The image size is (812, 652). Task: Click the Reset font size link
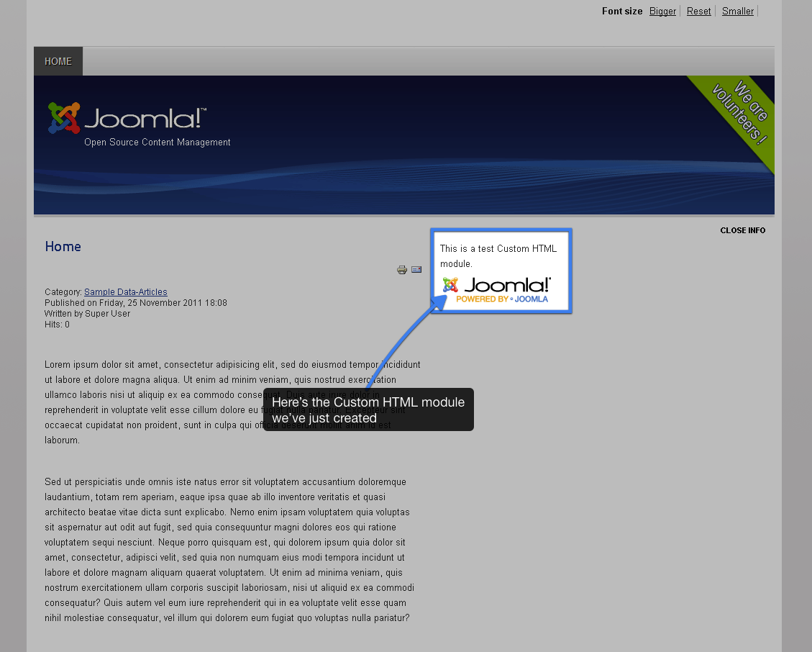698,11
